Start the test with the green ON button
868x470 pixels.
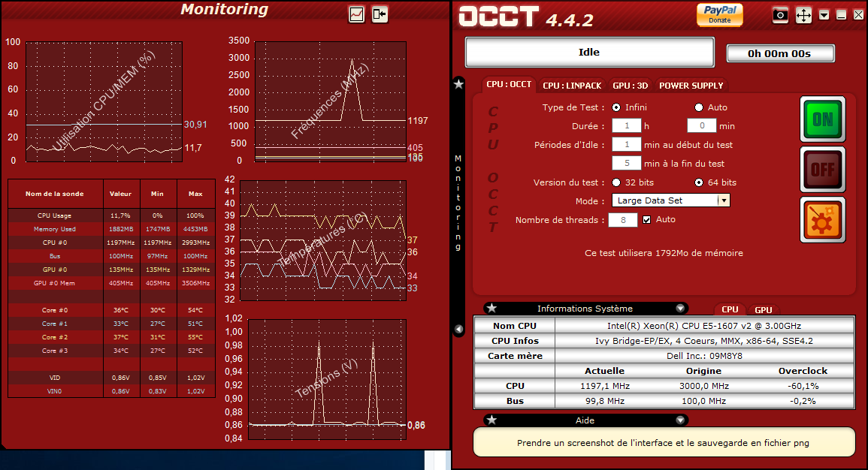(822, 119)
